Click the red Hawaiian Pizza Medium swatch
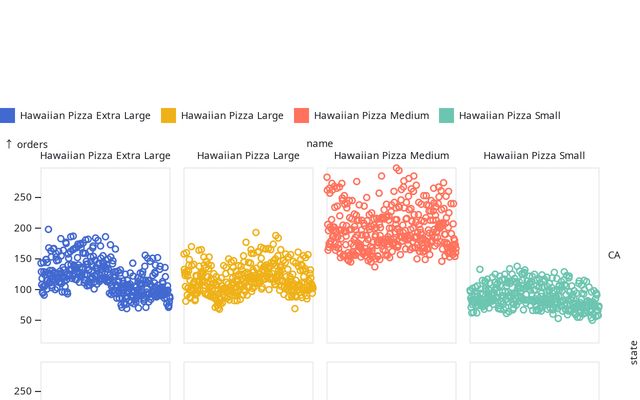Image resolution: width=640 pixels, height=400 pixels. pyautogui.click(x=301, y=115)
